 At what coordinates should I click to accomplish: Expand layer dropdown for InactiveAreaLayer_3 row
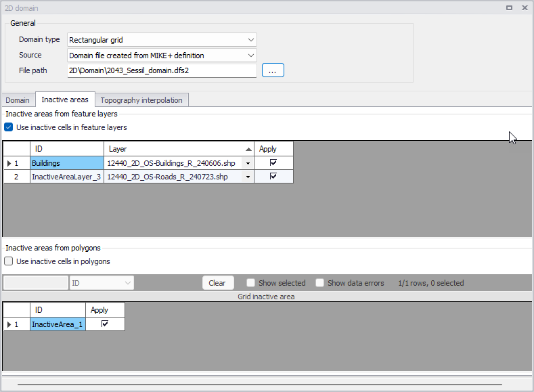tap(248, 177)
